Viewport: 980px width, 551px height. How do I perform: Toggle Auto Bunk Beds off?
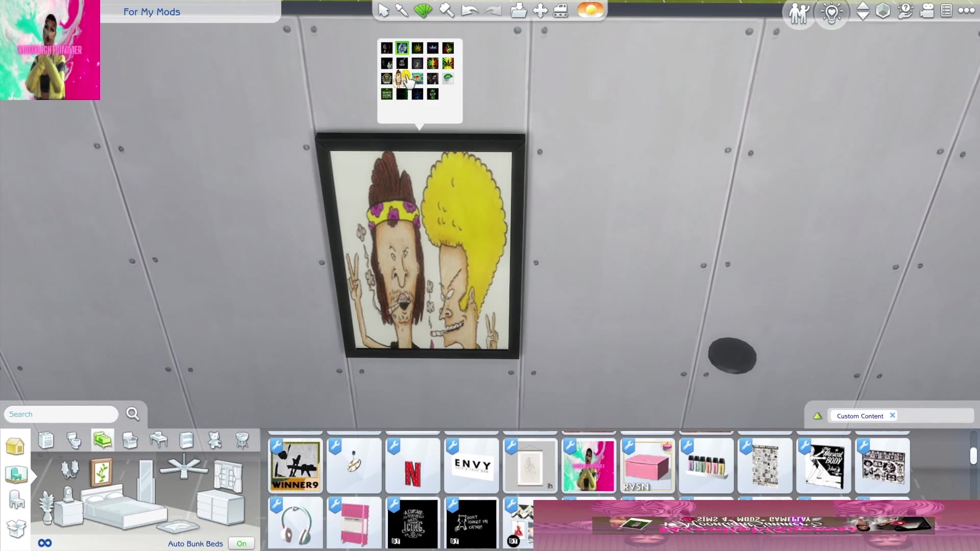coord(241,543)
